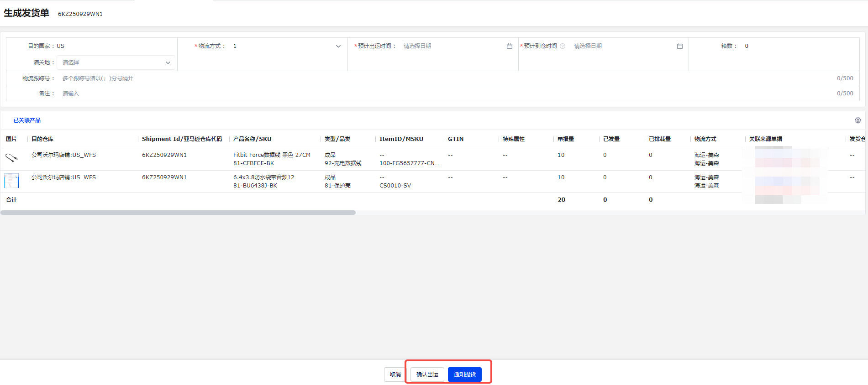Expand the 物流方式 dropdown
The image size is (868, 385).
tap(338, 46)
